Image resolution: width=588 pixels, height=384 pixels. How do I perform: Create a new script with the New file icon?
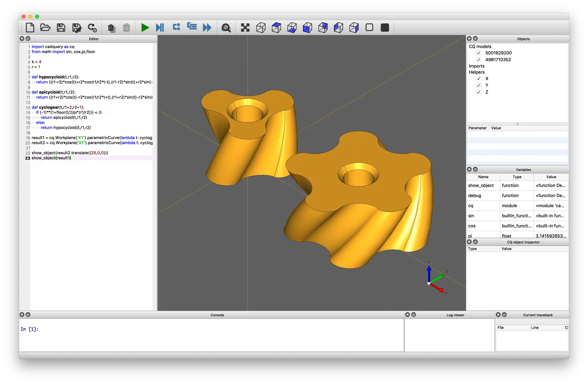click(x=30, y=28)
